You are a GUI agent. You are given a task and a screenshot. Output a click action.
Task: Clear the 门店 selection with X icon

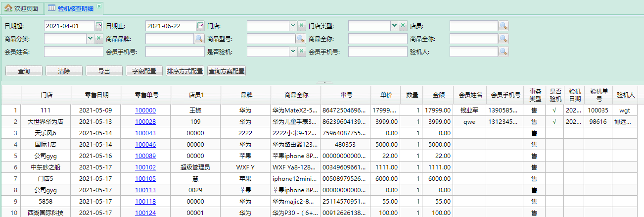(301, 26)
